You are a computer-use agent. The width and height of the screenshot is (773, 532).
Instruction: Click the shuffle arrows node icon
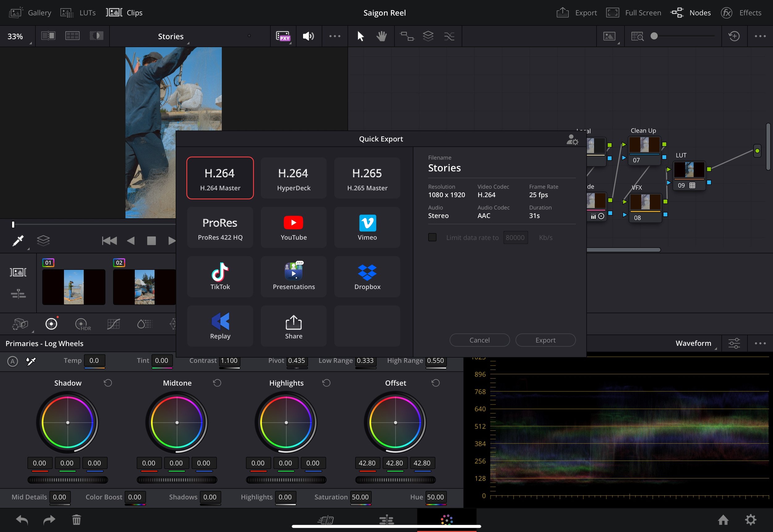449,36
